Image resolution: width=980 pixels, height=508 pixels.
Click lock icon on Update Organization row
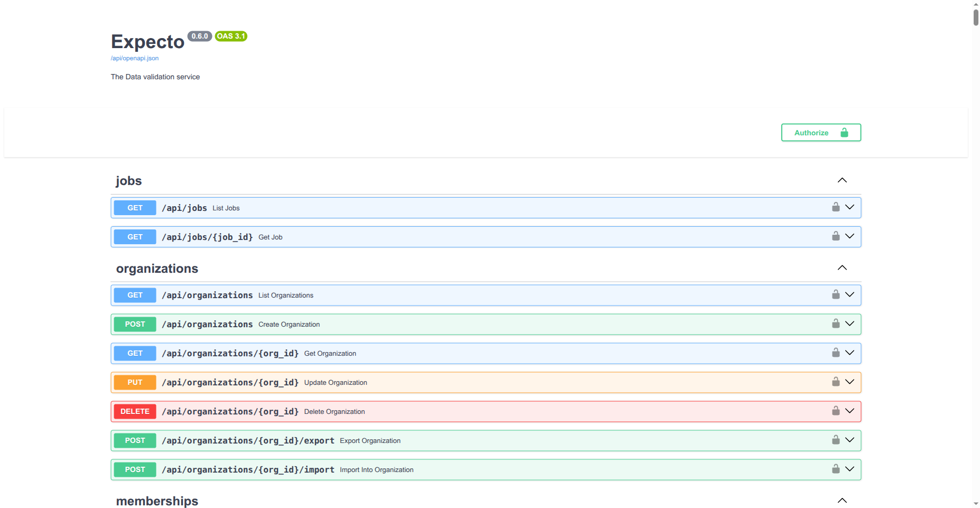coord(836,382)
